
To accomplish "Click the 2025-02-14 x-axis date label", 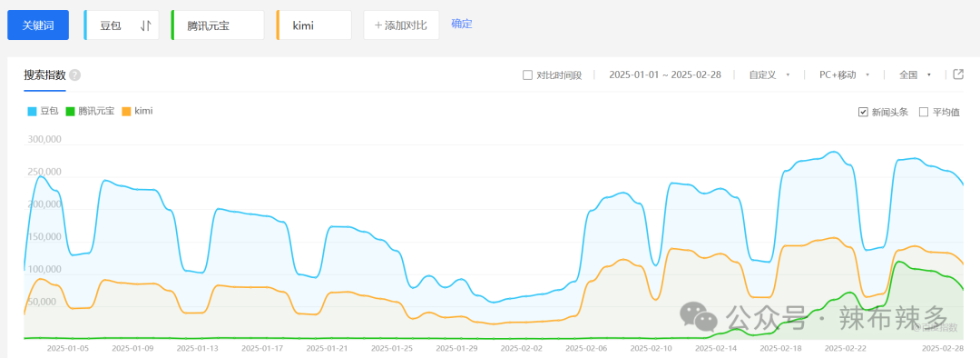I will (x=716, y=347).
